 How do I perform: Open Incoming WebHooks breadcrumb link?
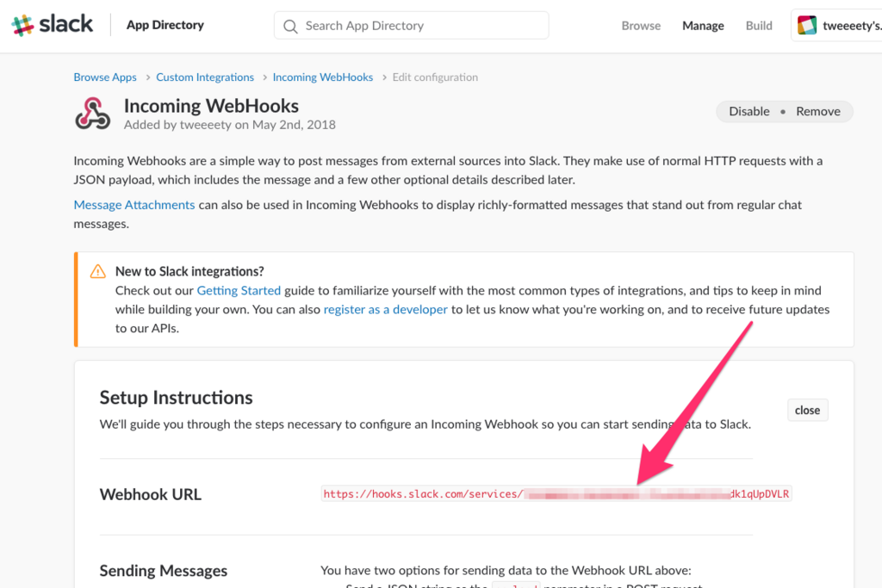tap(323, 77)
